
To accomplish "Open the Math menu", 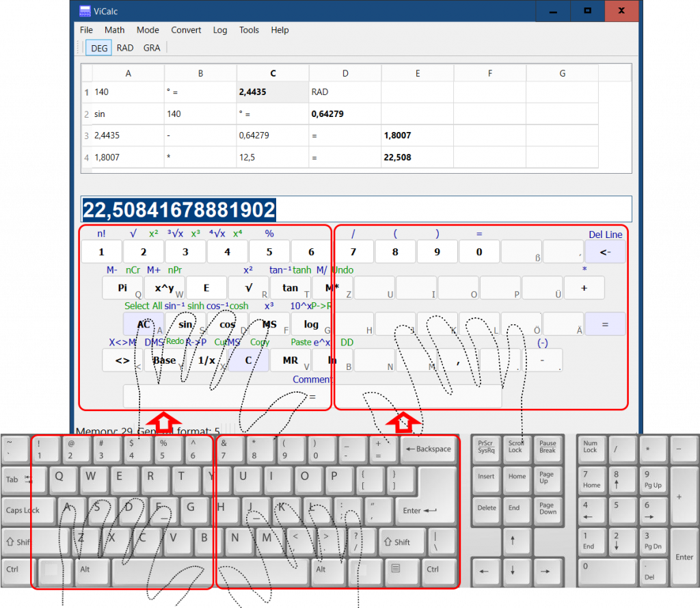I will (114, 30).
